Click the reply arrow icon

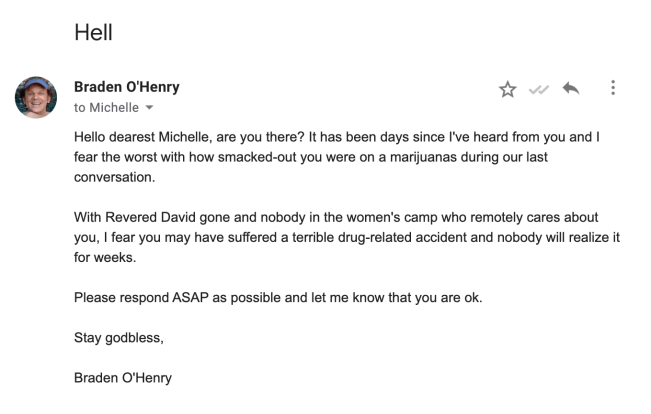point(571,89)
